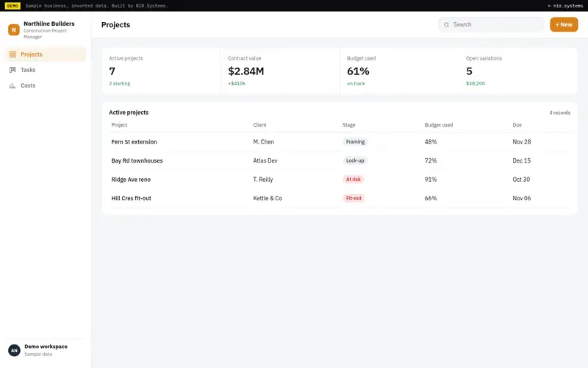Sort by the Due column header

click(517, 125)
